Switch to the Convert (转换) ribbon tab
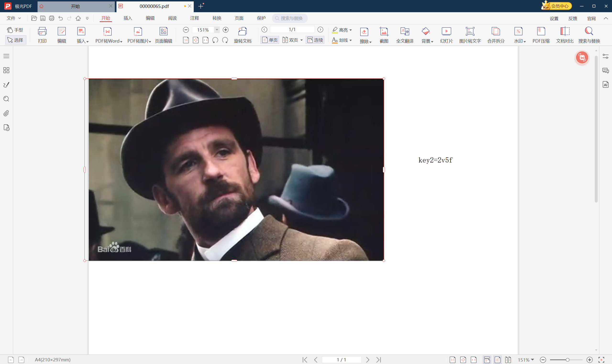The image size is (612, 364). (x=217, y=18)
